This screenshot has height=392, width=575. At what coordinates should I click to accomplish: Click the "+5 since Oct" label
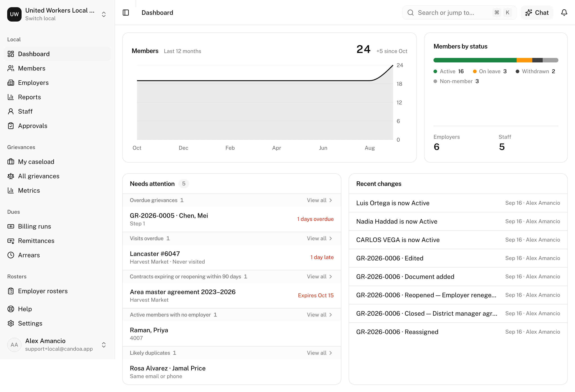(392, 51)
